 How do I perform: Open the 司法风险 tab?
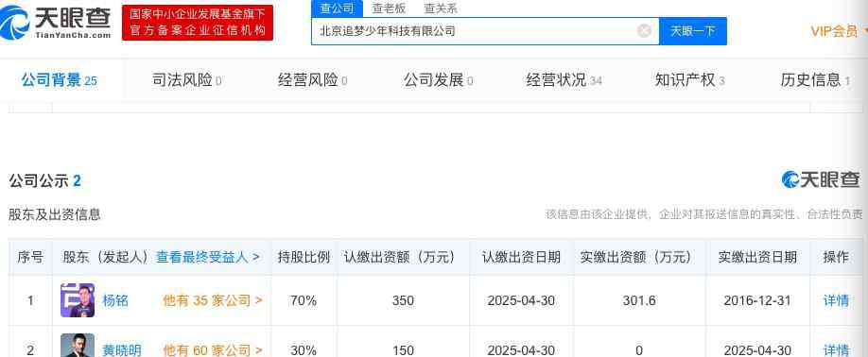[x=186, y=80]
